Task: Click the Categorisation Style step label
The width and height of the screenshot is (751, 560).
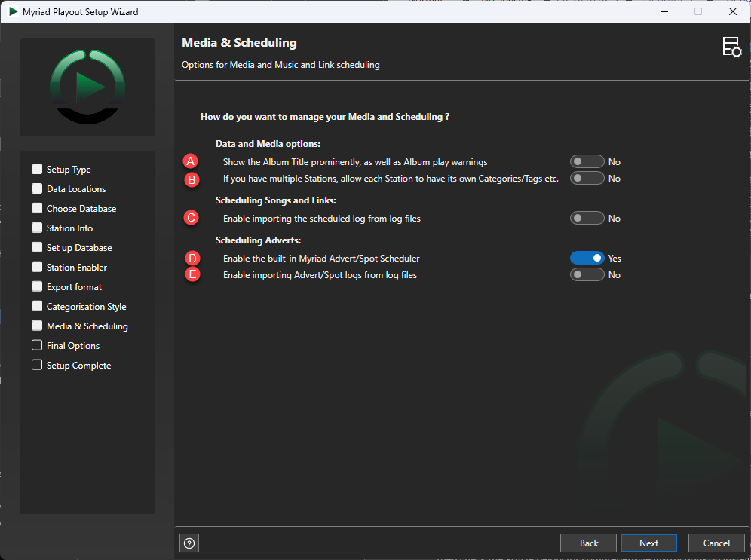Action: pos(86,307)
